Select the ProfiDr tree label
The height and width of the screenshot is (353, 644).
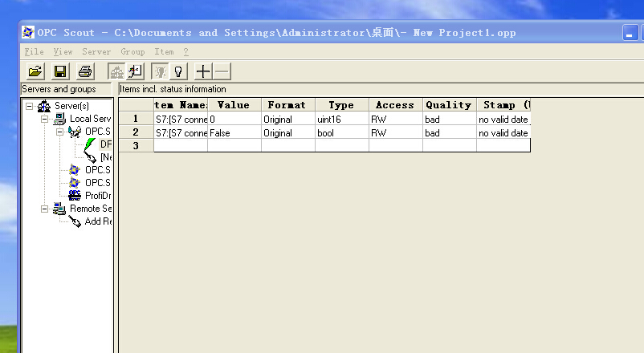point(98,196)
